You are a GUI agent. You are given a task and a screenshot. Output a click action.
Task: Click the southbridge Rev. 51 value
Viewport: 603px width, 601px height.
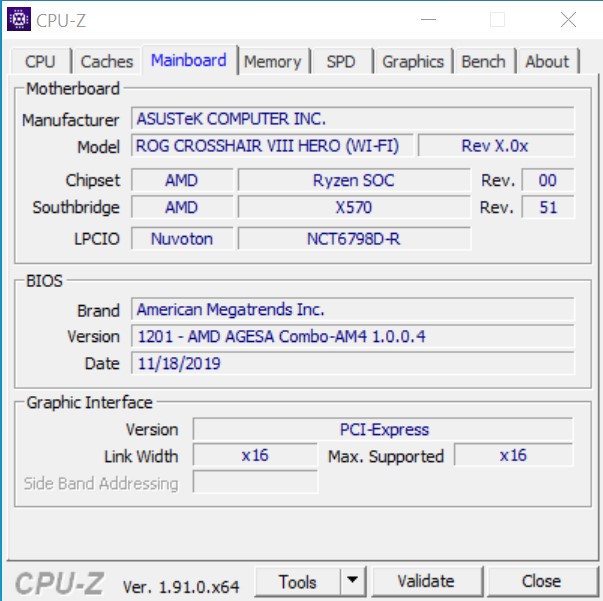coord(548,207)
